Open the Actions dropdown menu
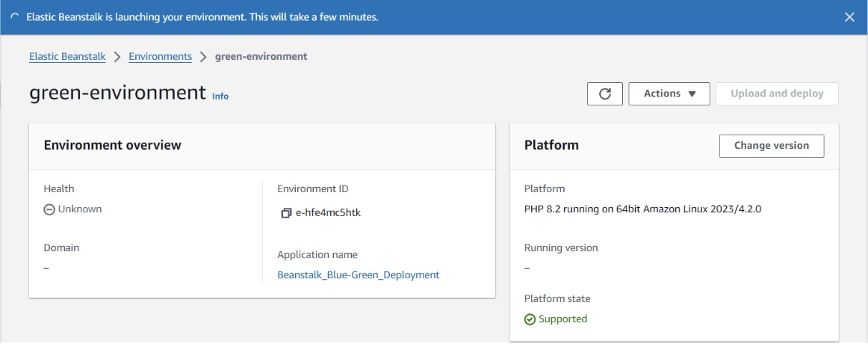868x344 pixels. (669, 93)
